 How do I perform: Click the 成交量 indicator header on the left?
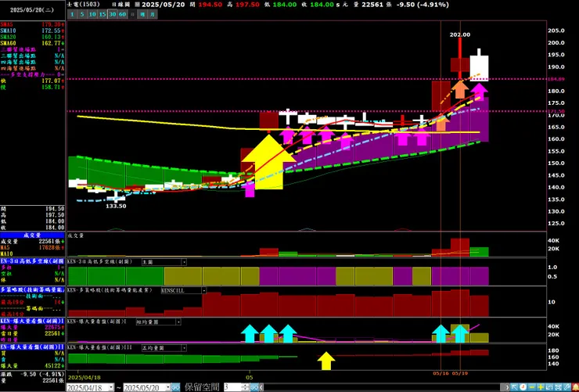pos(33,235)
